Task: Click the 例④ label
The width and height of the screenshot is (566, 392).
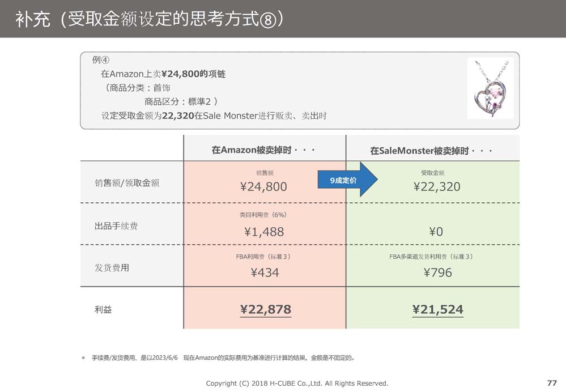Action: (101, 59)
